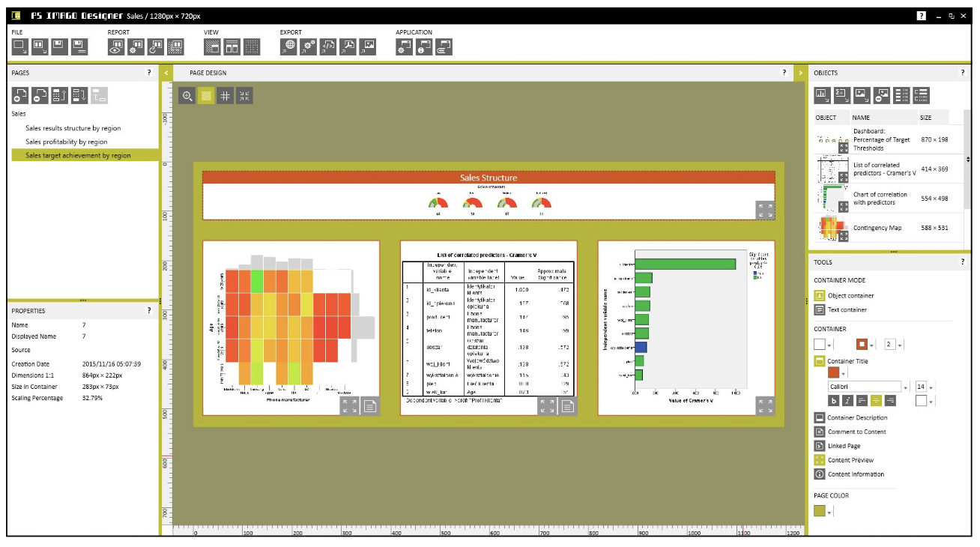Toggle Content Information option
Screen dimensions: 980x547
pyautogui.click(x=820, y=474)
